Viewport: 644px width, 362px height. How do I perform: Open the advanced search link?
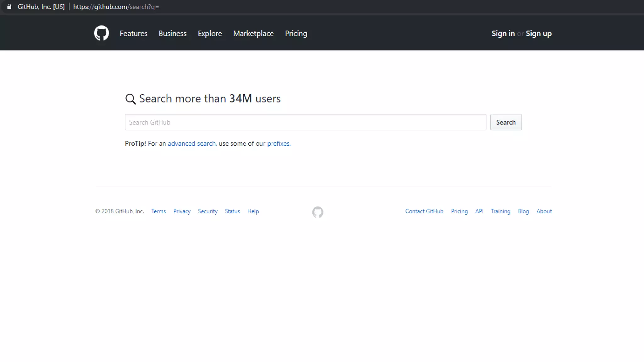click(x=192, y=144)
